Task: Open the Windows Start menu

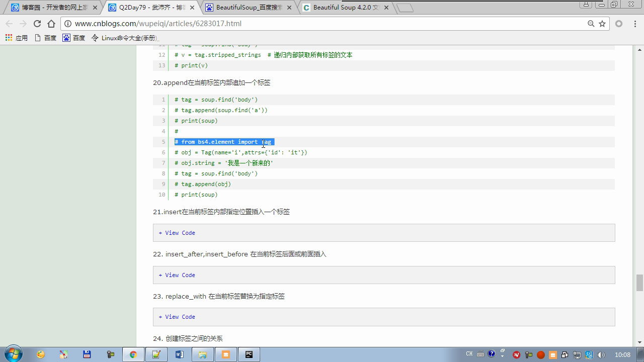Action: 13,354
